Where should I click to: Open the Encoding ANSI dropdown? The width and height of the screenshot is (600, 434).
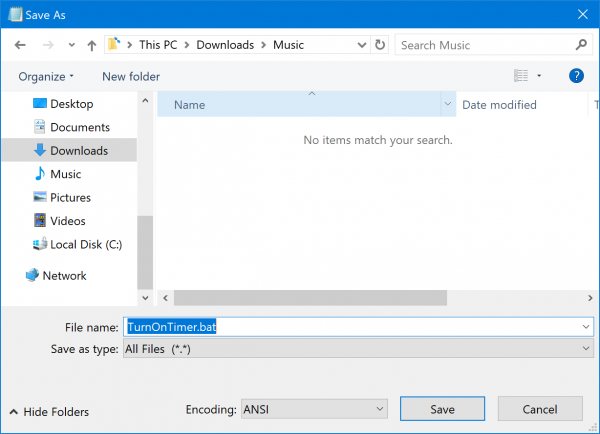[313, 409]
